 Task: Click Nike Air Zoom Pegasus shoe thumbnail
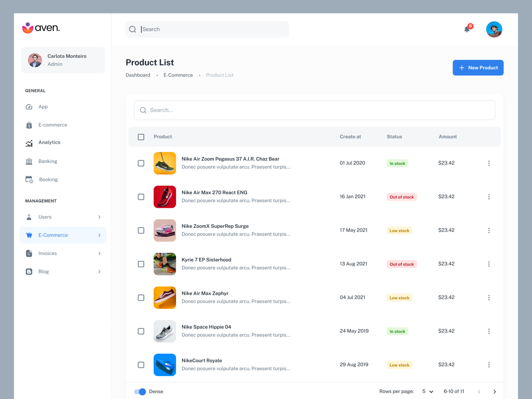click(x=165, y=163)
